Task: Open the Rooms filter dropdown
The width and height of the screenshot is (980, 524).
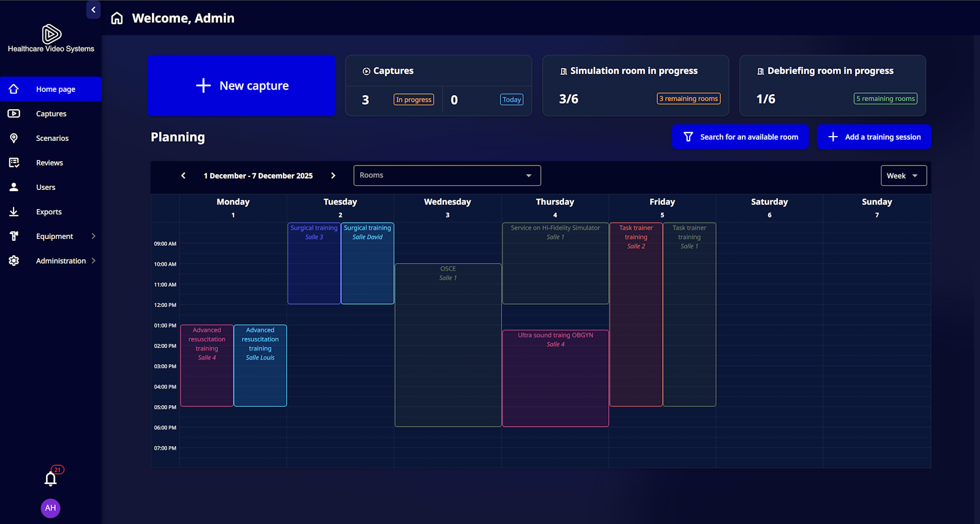Action: [447, 175]
